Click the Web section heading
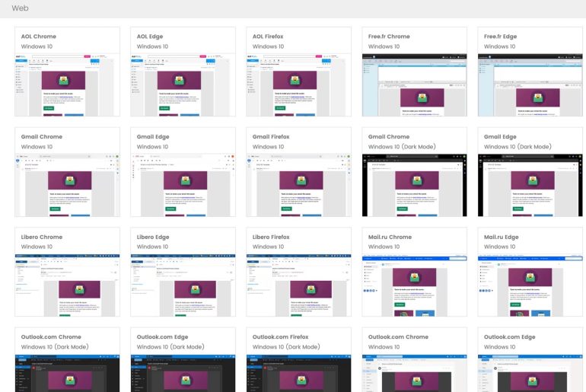This screenshot has height=392, width=586. point(21,8)
